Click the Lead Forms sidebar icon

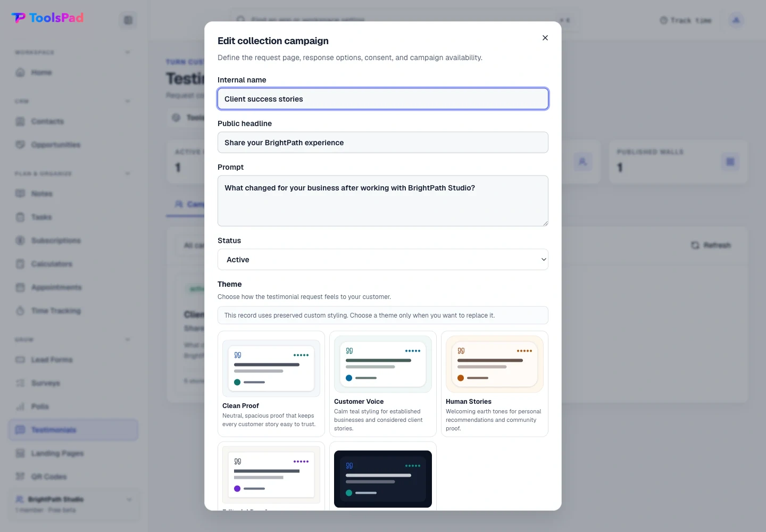pyautogui.click(x=20, y=360)
